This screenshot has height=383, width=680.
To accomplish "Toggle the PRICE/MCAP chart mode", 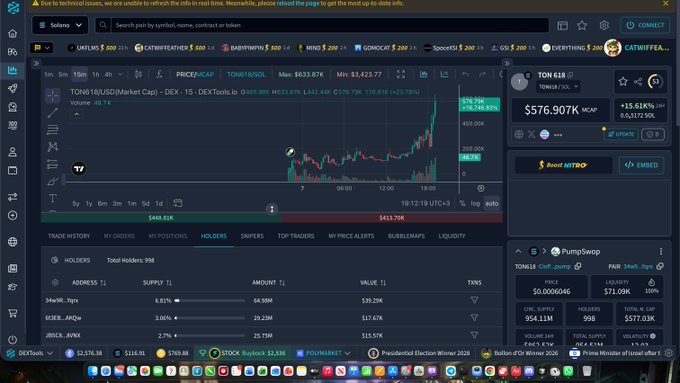I will tap(195, 74).
